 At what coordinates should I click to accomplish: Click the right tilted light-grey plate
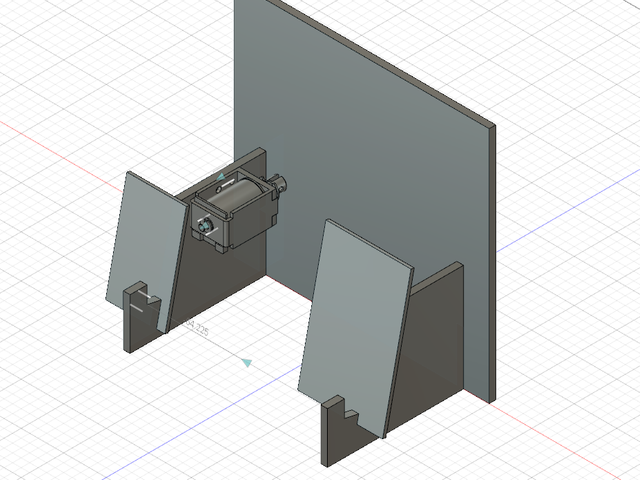click(355, 320)
